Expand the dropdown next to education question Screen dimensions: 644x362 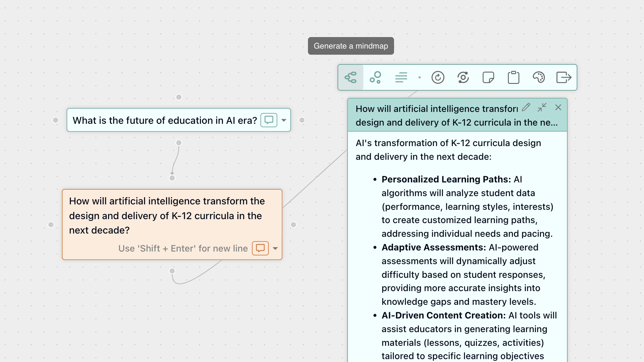pos(283,120)
